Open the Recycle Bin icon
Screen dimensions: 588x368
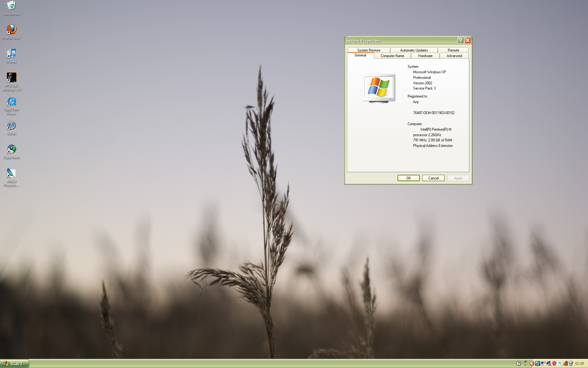tap(11, 6)
